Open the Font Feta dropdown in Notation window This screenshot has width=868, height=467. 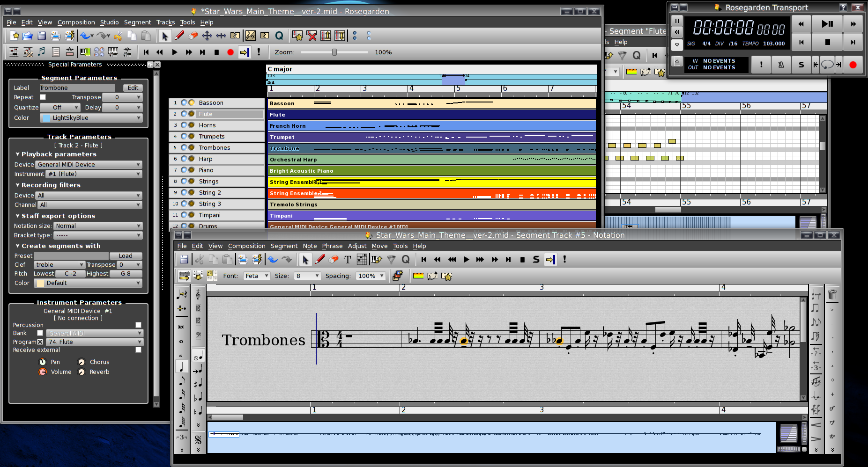point(256,276)
